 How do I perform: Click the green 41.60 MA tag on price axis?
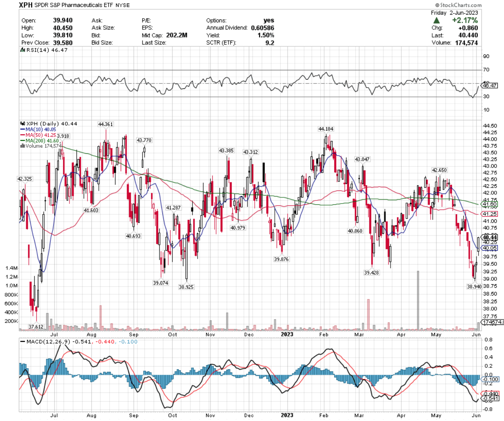(490, 204)
